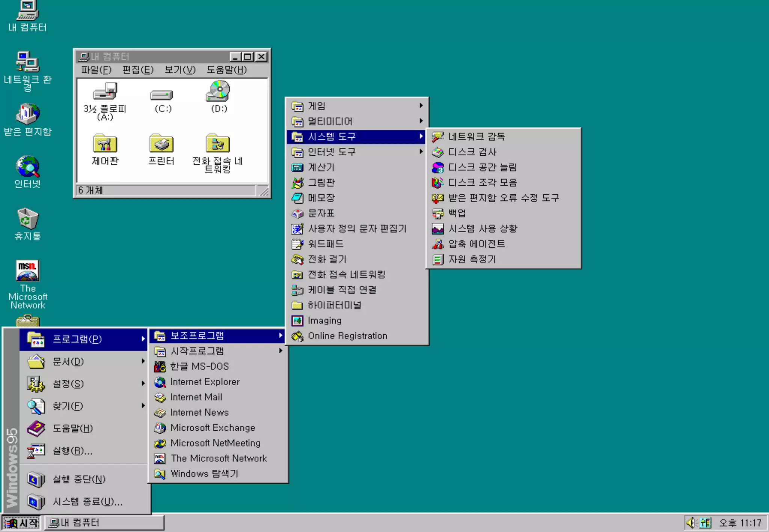
Task: Open Microsoft NetMeeting
Action: coord(219,443)
